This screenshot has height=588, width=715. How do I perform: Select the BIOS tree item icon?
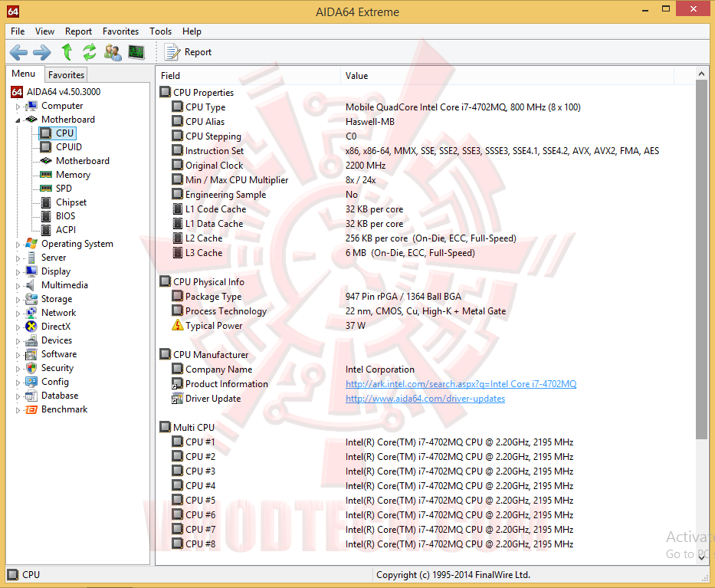[x=46, y=216]
